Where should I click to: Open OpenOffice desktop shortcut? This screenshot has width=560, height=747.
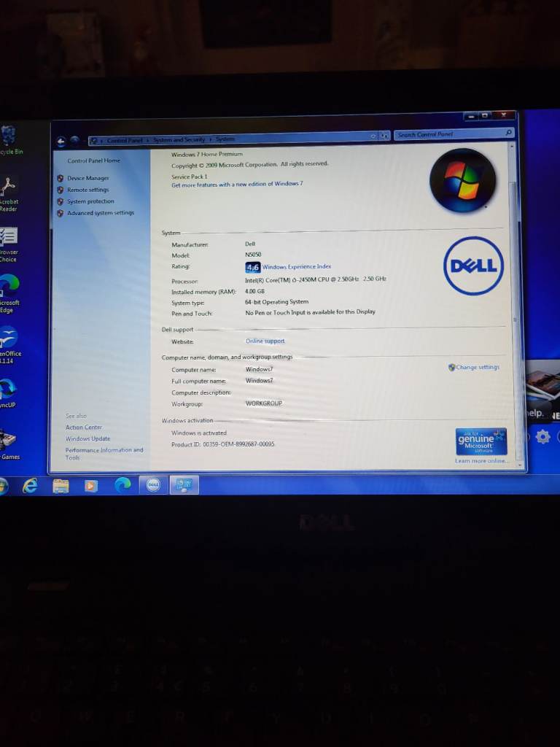(x=9, y=345)
